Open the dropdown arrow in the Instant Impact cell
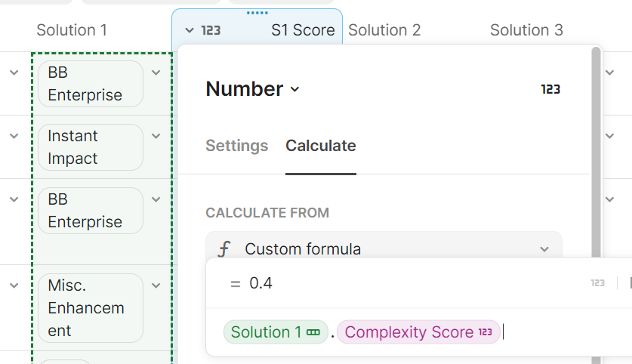The height and width of the screenshot is (364, 632). tap(156, 136)
